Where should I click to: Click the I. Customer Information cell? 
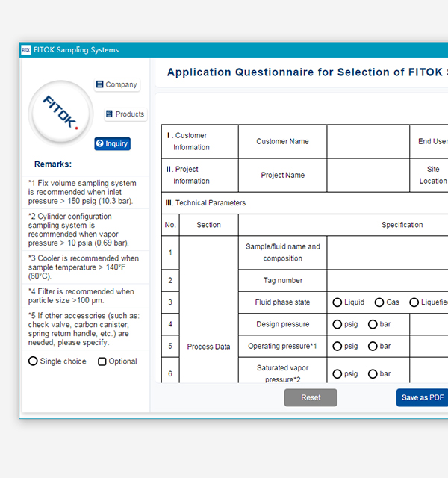point(200,141)
